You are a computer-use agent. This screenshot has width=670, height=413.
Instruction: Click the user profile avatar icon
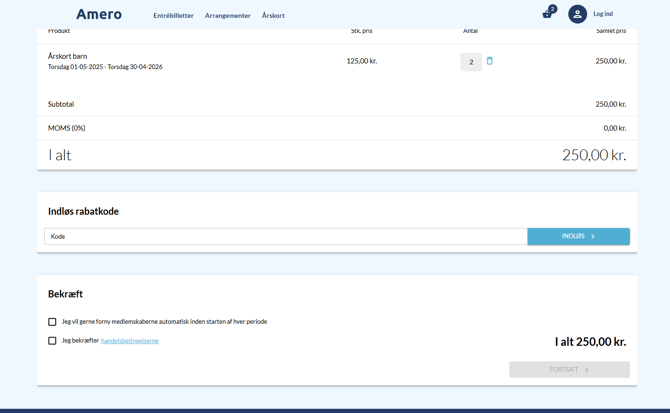pos(577,14)
